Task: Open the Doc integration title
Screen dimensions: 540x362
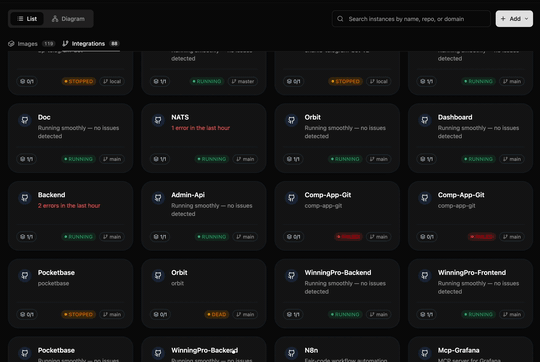Action: pos(44,117)
